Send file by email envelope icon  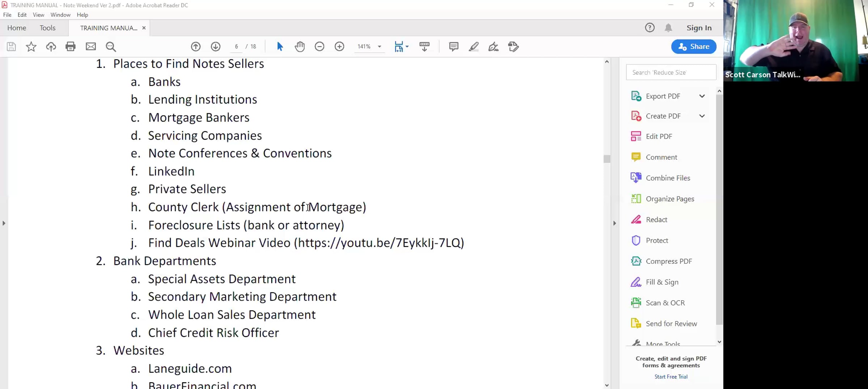tap(91, 47)
